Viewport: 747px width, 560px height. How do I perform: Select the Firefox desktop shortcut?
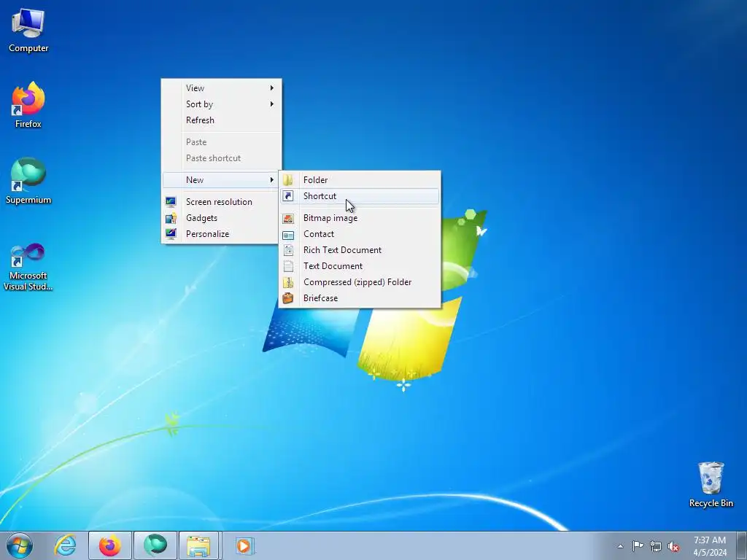[x=28, y=105]
